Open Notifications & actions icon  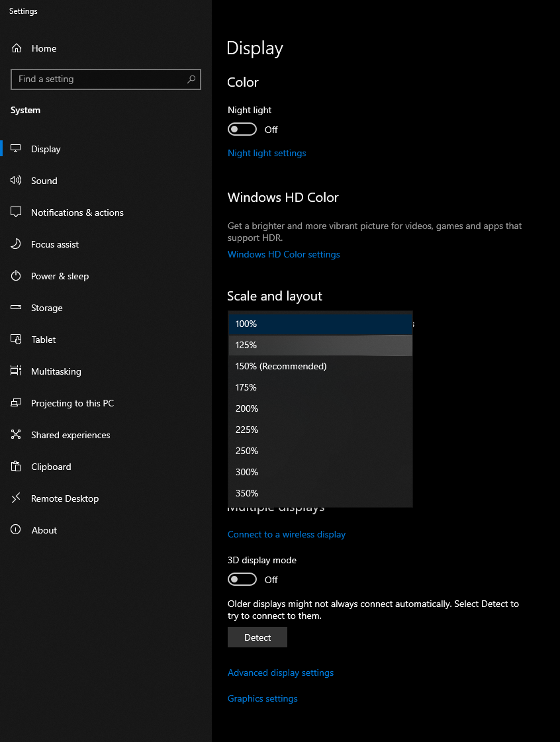(x=17, y=212)
